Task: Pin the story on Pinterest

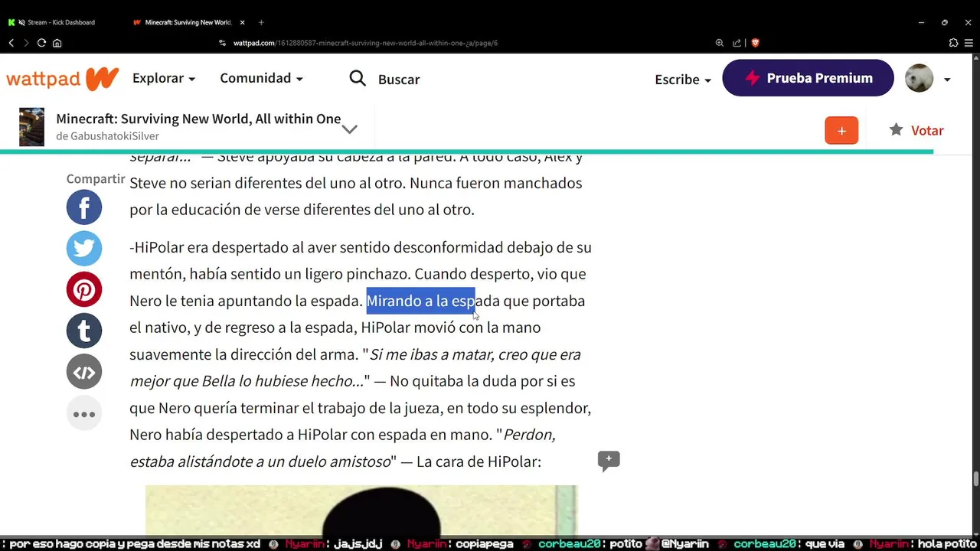Action: pos(84,290)
